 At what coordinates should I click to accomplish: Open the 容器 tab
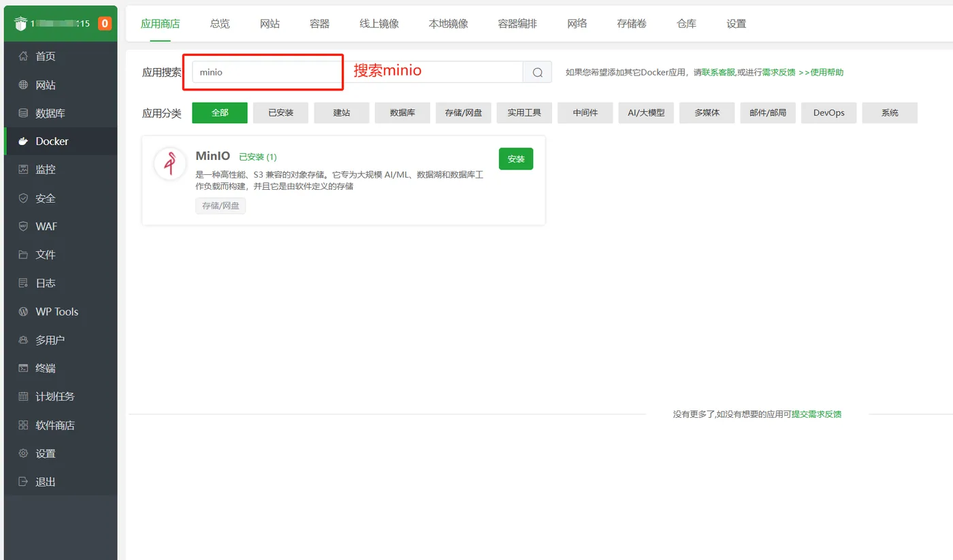pyautogui.click(x=319, y=24)
